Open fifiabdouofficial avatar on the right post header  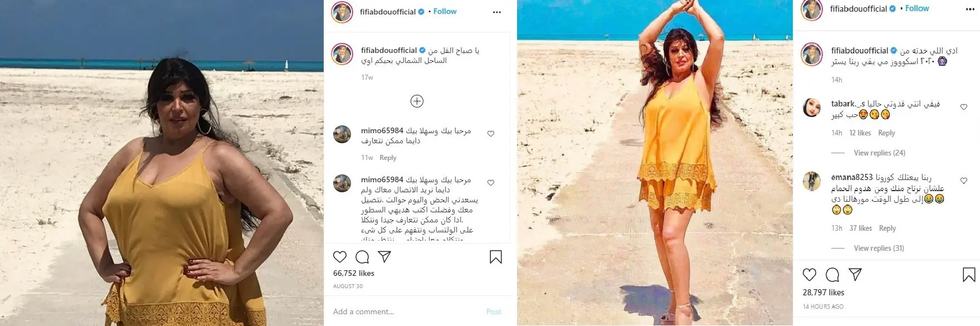(x=812, y=9)
